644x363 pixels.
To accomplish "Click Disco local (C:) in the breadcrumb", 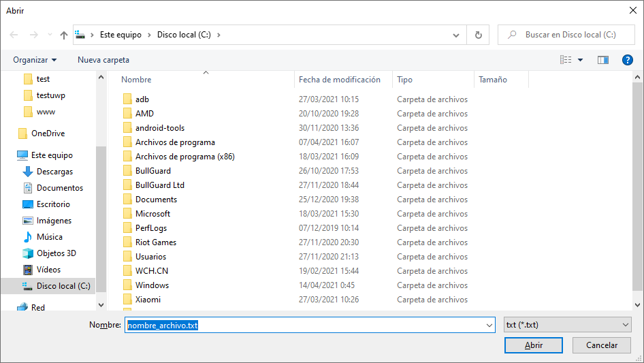I will (x=184, y=35).
